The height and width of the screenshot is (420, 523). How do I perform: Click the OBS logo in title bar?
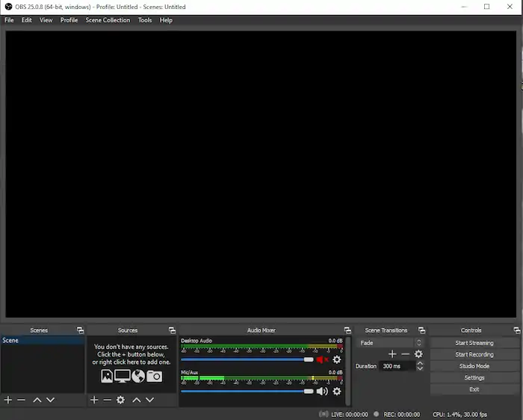[8, 7]
